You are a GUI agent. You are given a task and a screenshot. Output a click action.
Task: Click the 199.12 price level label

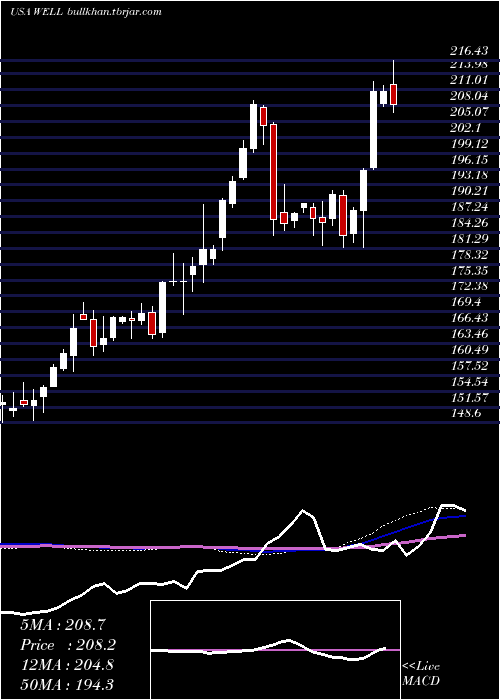[468, 144]
